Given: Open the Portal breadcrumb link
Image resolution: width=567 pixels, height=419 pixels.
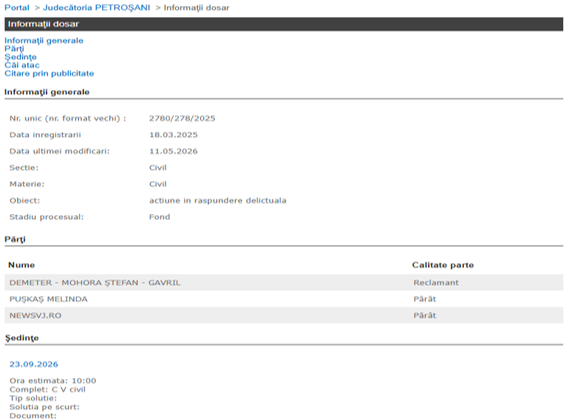Looking at the screenshot, I should tap(17, 8).
